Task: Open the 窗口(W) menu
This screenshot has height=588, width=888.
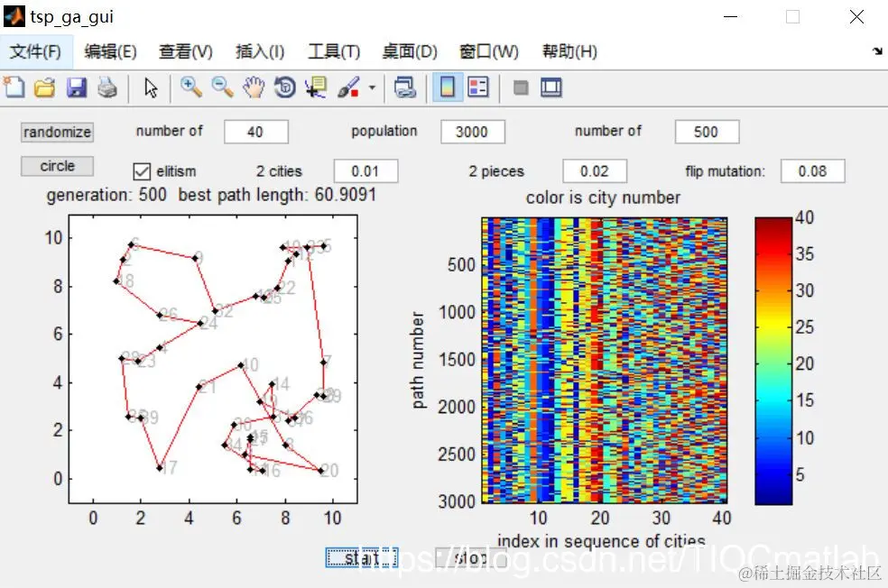Action: 489,51
